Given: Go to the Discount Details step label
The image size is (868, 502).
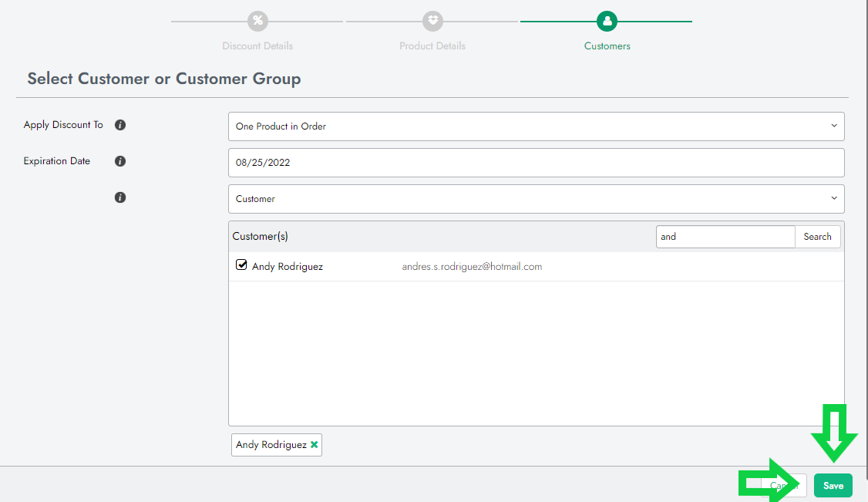Looking at the screenshot, I should click(257, 46).
